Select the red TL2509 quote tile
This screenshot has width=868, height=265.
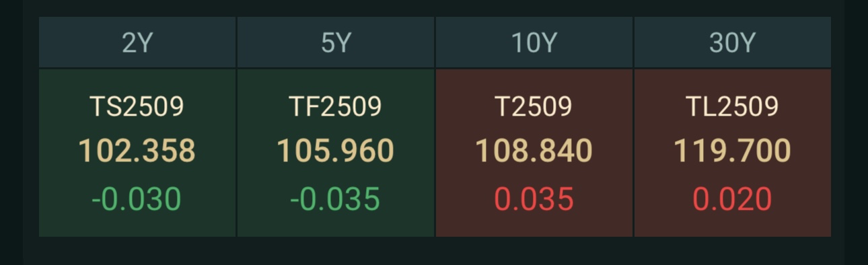tap(733, 153)
